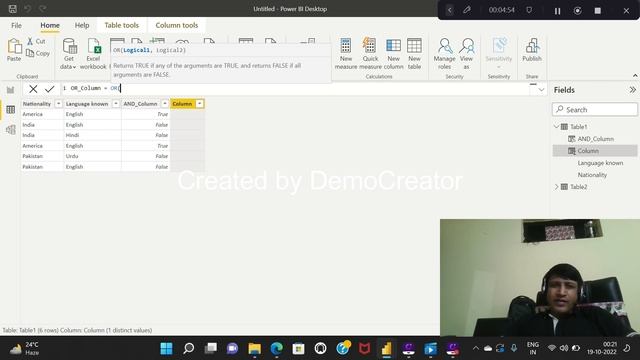Open Power BI taskbar icon
The height and width of the screenshot is (360, 640).
[x=387, y=348]
